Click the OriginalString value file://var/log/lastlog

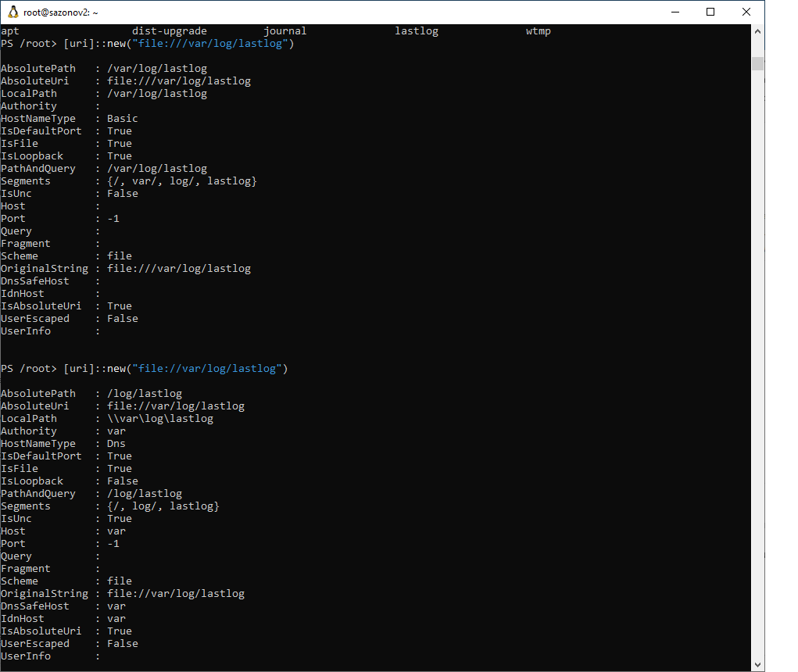click(x=176, y=594)
